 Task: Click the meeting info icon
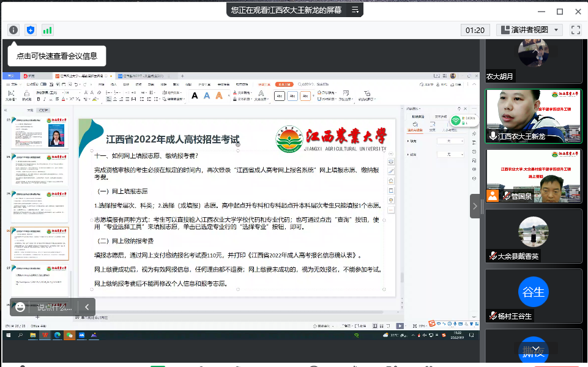pyautogui.click(x=13, y=30)
